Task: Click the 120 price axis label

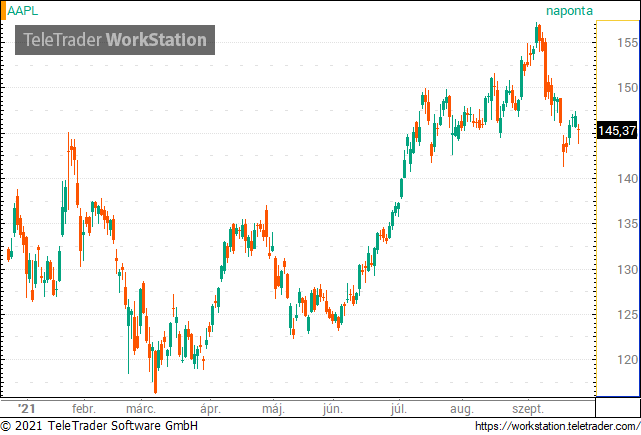Action: click(x=628, y=360)
